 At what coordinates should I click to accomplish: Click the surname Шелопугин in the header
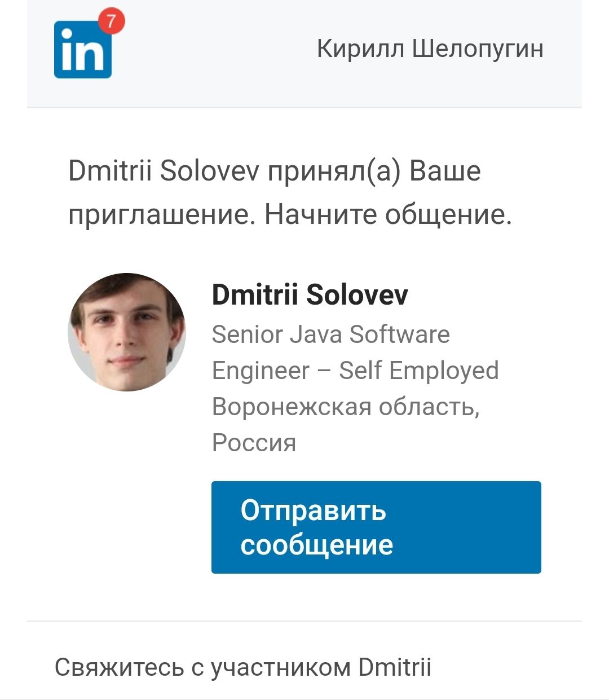click(478, 49)
